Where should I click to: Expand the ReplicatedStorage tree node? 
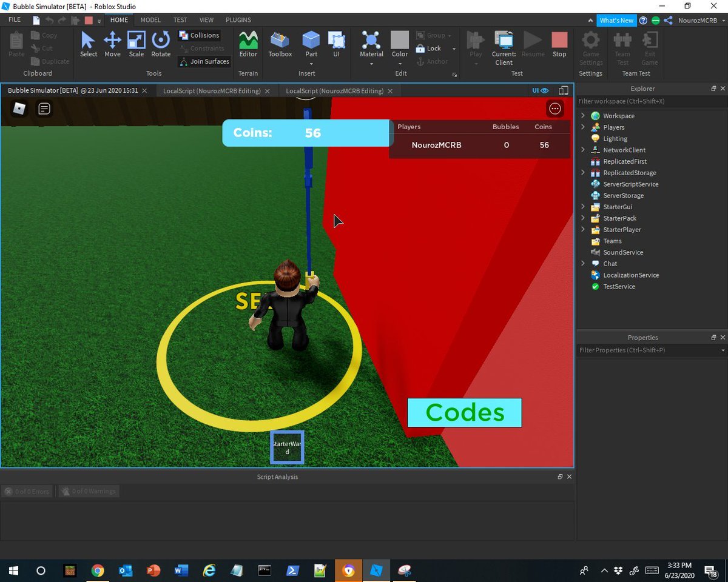pos(583,173)
